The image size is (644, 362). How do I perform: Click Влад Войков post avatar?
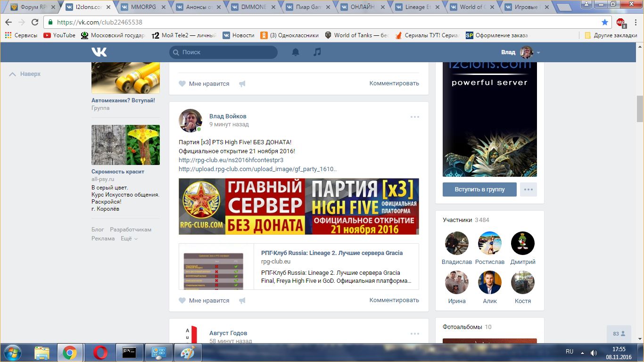(x=190, y=121)
